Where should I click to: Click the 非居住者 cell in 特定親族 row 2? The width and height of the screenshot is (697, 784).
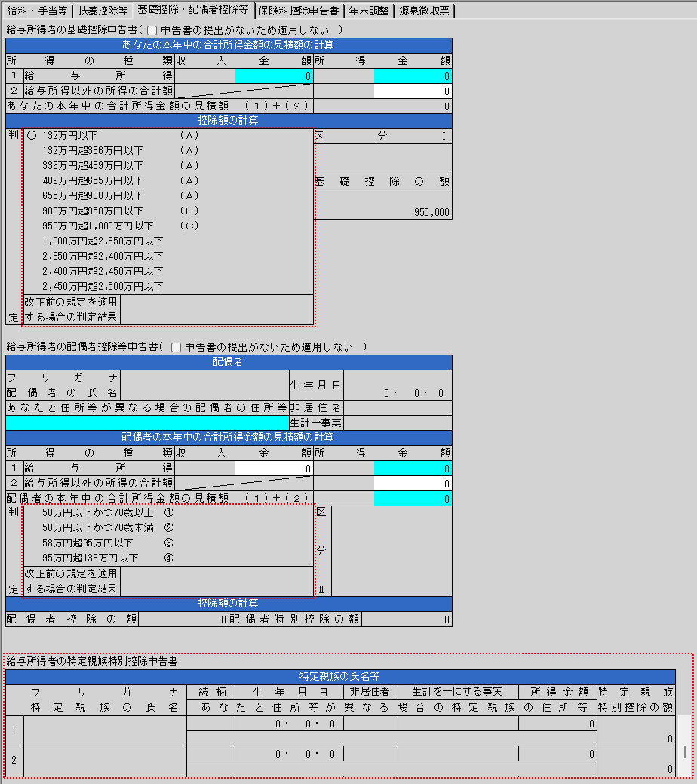(x=370, y=754)
